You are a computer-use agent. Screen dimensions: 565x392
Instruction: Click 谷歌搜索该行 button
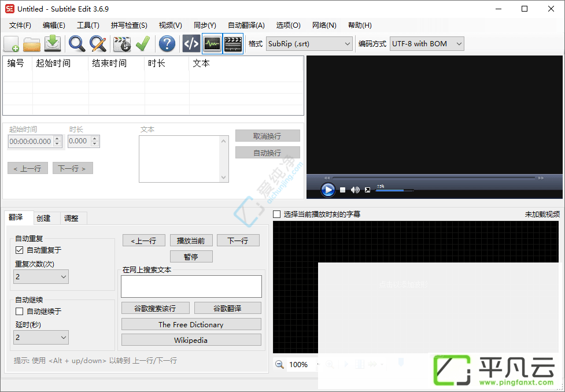pos(156,308)
